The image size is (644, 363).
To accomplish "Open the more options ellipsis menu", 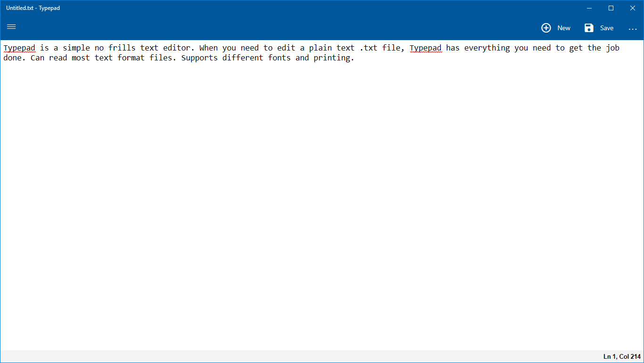I will 633,29.
